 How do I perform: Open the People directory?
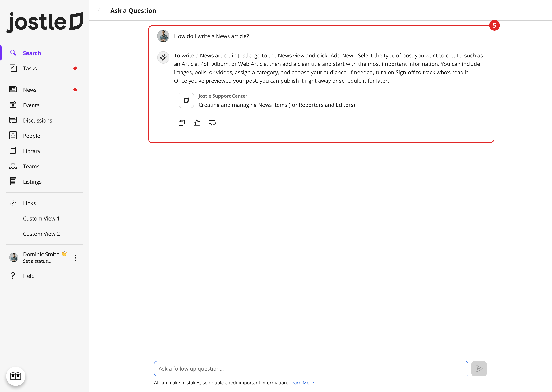[x=31, y=136]
